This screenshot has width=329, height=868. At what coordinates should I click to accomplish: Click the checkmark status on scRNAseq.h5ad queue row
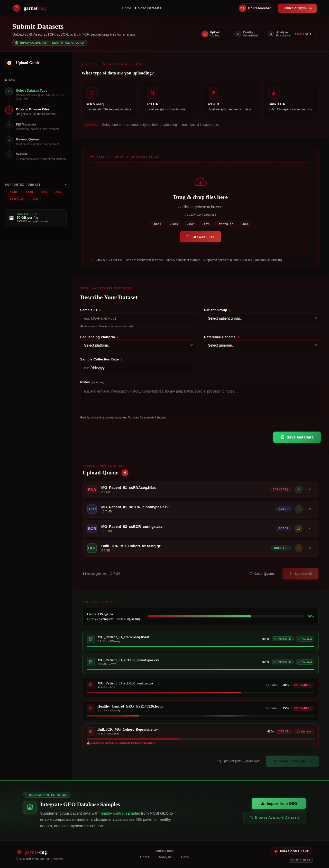point(299,490)
